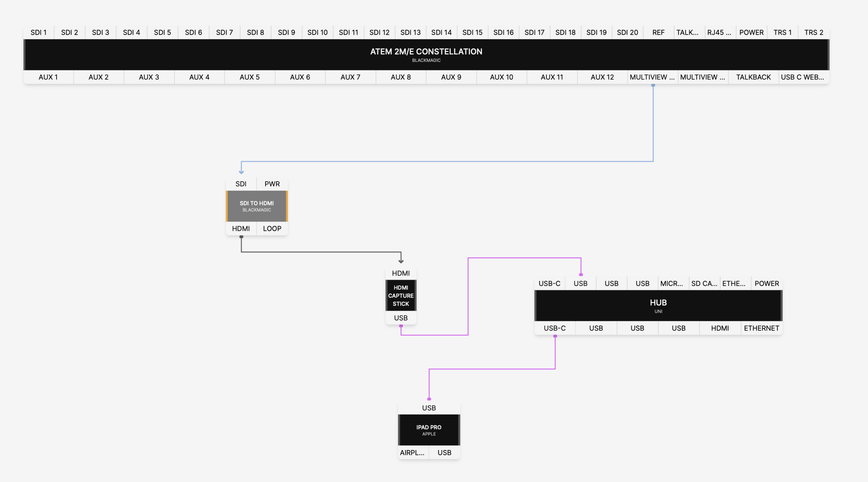Select the SDI 20 port on ATEM
Screen dimensions: 868x482
tap(627, 32)
